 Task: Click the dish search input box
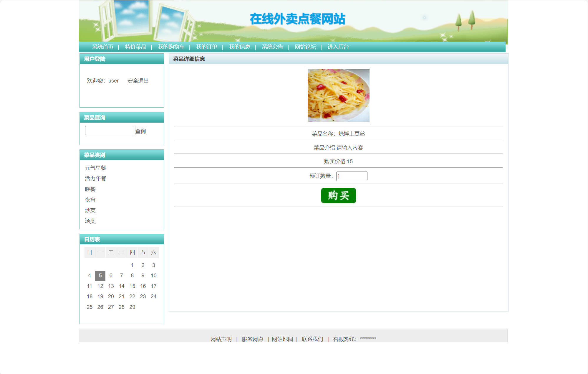point(109,130)
